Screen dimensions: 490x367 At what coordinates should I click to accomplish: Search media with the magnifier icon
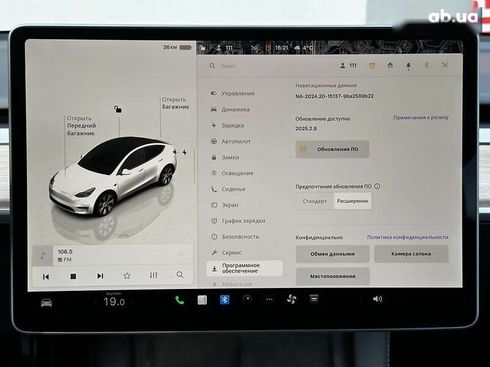[180, 274]
